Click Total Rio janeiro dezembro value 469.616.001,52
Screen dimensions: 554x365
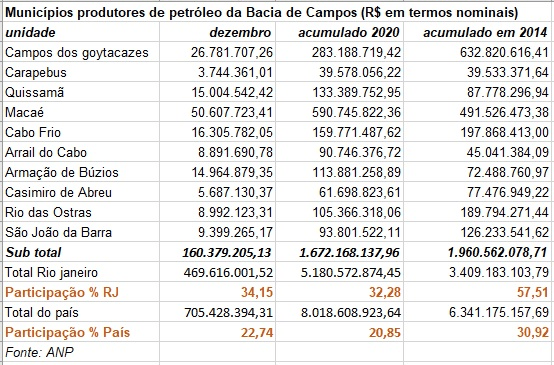tap(228, 272)
